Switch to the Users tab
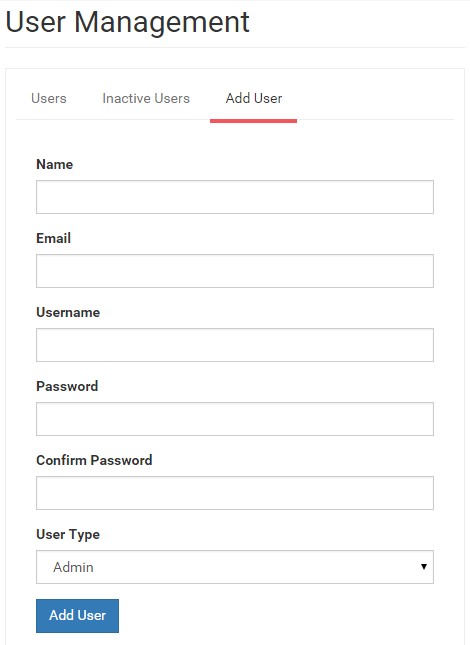Screen dimensions: 470x645 point(49,98)
